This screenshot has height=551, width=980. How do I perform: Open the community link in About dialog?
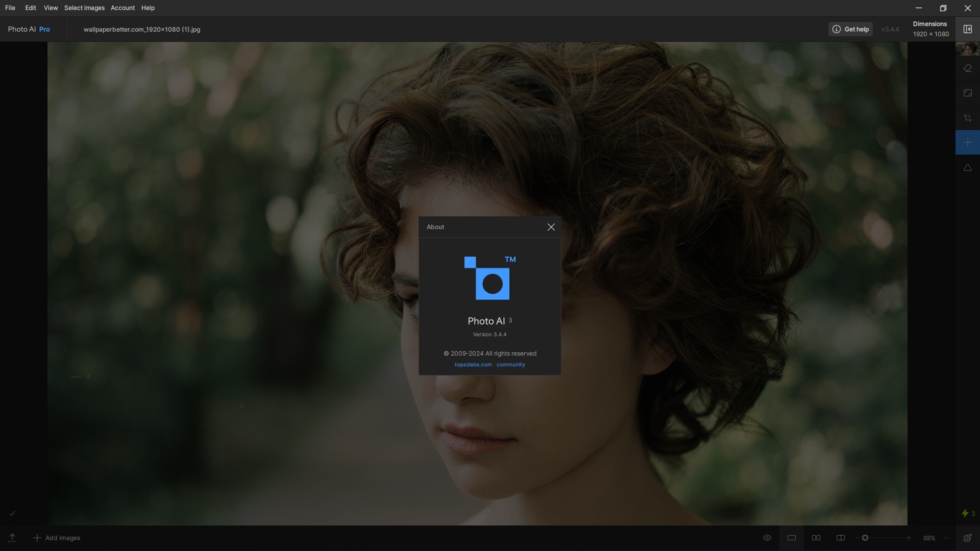point(511,365)
